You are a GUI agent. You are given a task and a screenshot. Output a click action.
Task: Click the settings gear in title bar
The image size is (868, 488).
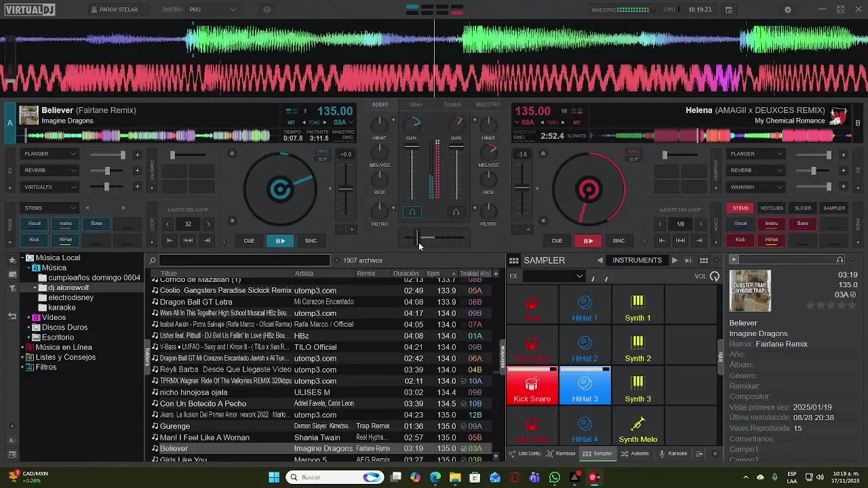click(787, 9)
